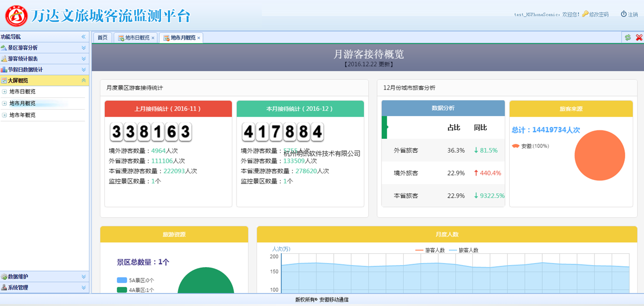Expand the 节假日数据统计 section chevron

84,69
